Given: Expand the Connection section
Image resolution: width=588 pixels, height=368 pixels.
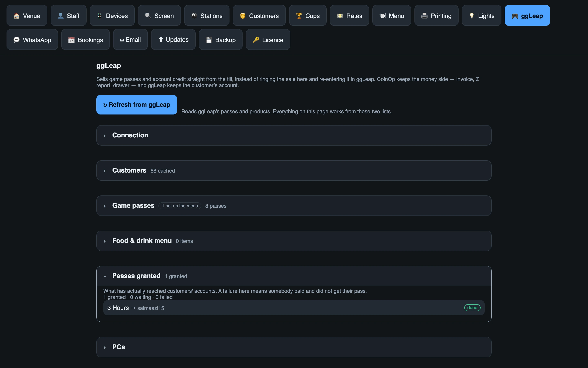Looking at the screenshot, I should tap(294, 135).
